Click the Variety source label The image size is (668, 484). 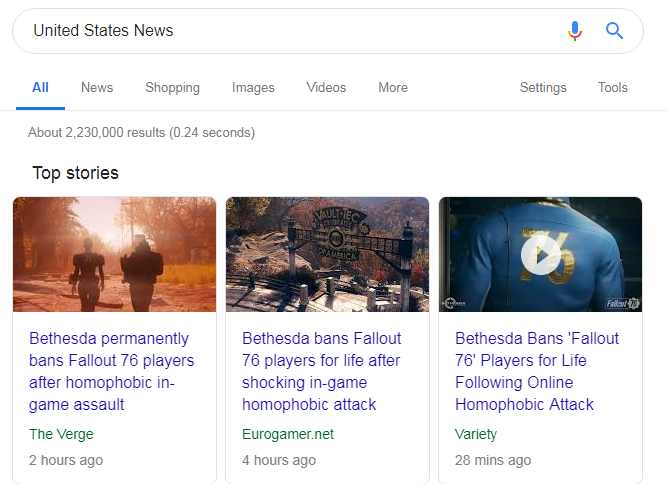476,434
